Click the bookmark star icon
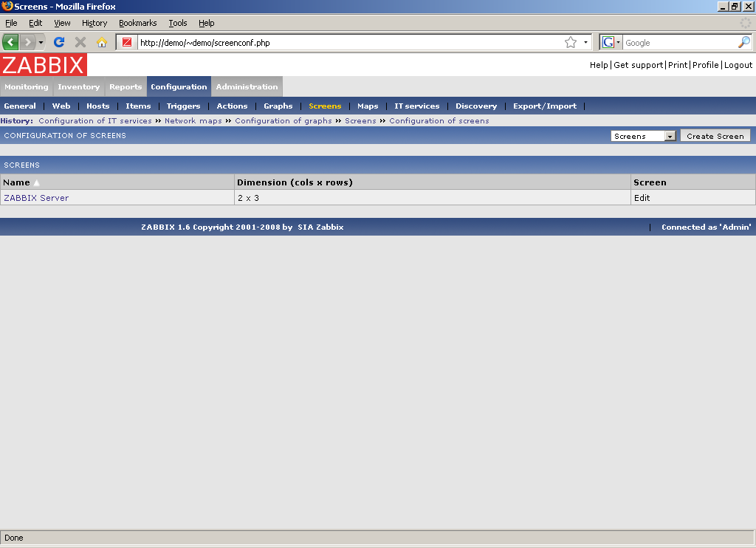 [x=571, y=42]
